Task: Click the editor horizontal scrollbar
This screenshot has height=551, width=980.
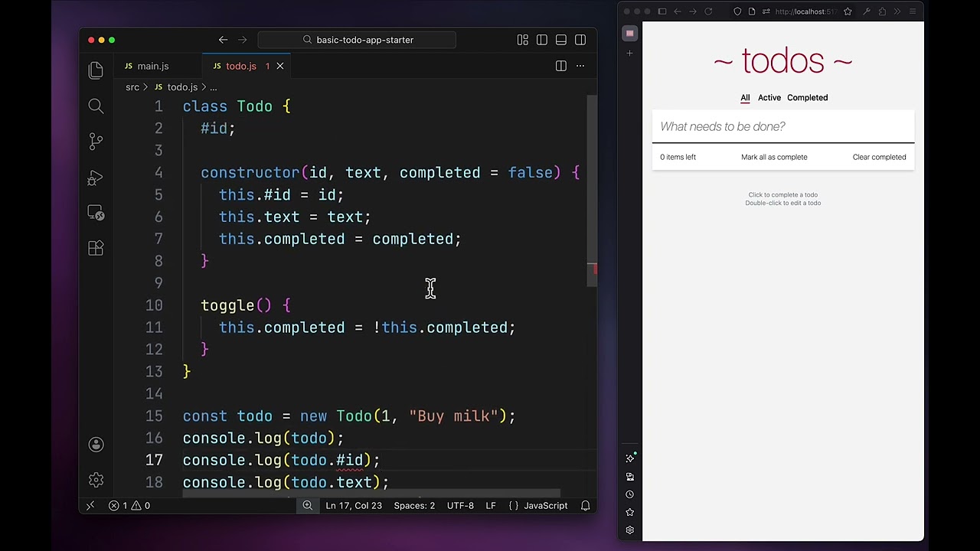Action: coord(371,494)
